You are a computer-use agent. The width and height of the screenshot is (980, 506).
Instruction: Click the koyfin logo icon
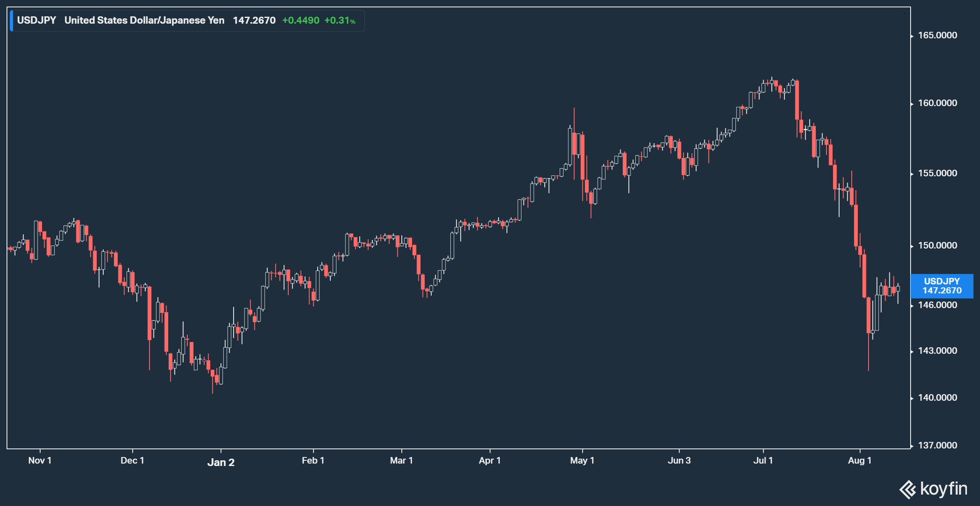point(908,489)
